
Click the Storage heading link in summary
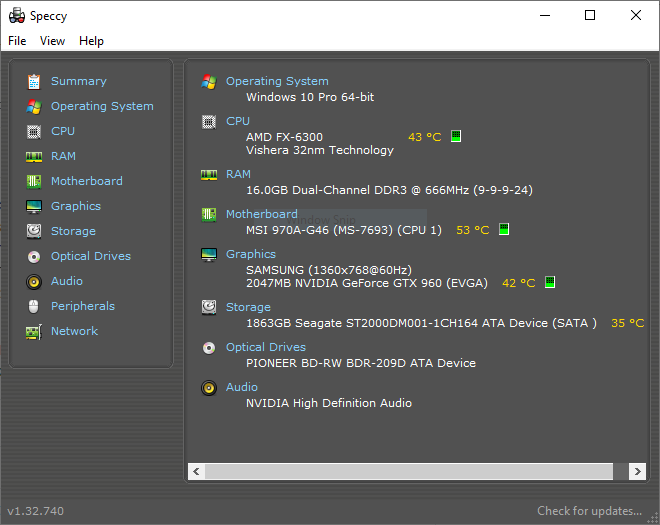click(x=248, y=307)
